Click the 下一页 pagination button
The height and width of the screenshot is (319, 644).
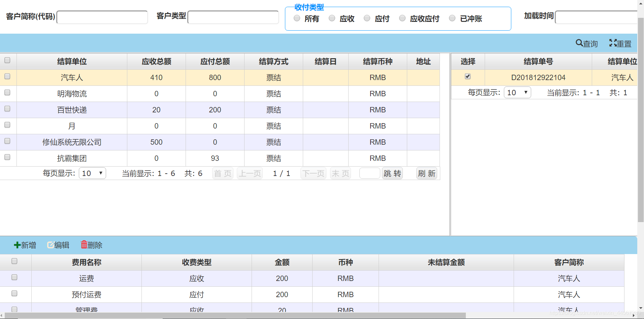pos(313,173)
